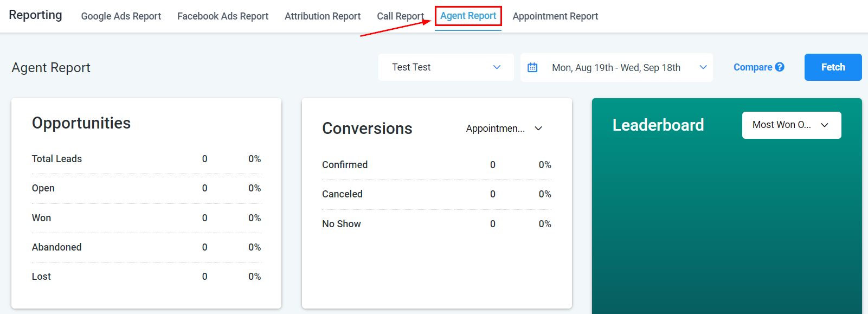Click the Compare help question-mark icon
Image resolution: width=868 pixels, height=314 pixels.
point(780,67)
